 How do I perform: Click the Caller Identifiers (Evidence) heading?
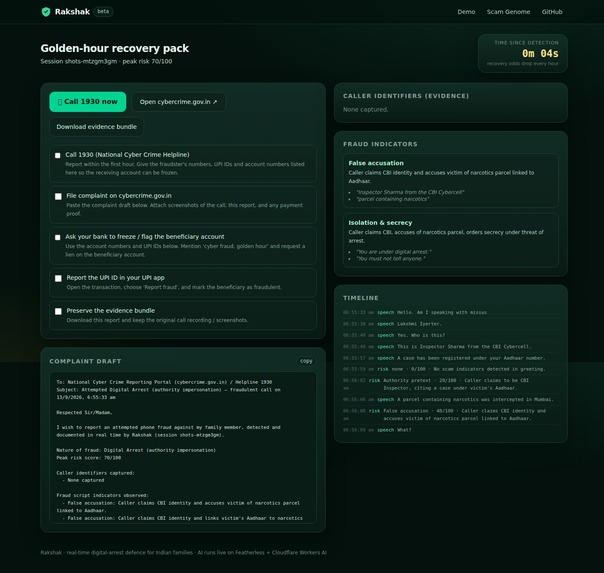click(x=406, y=96)
